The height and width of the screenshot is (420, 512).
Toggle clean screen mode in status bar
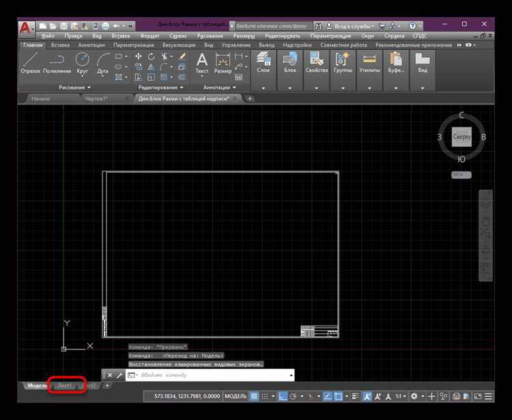478,396
